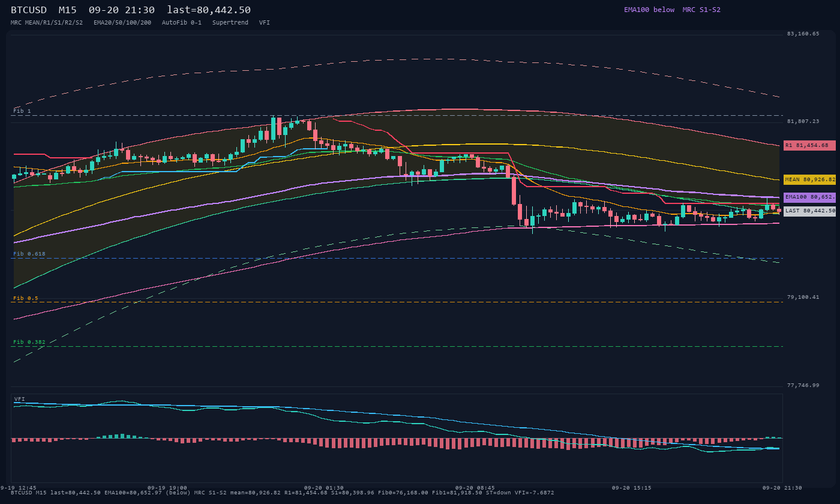Click the VFI panel title label
The height and width of the screenshot is (504, 840).
[20, 399]
